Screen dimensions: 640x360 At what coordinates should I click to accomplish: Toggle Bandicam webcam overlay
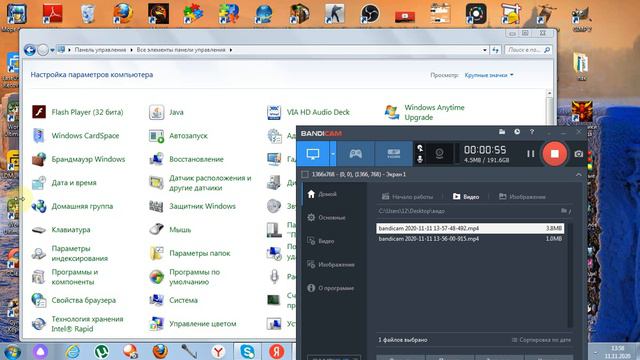point(439,154)
